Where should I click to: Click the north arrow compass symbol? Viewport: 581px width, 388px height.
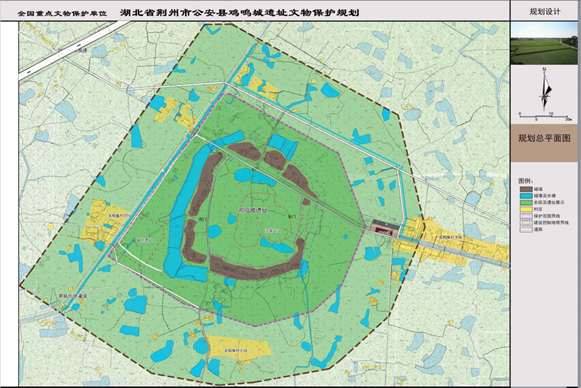click(x=545, y=89)
